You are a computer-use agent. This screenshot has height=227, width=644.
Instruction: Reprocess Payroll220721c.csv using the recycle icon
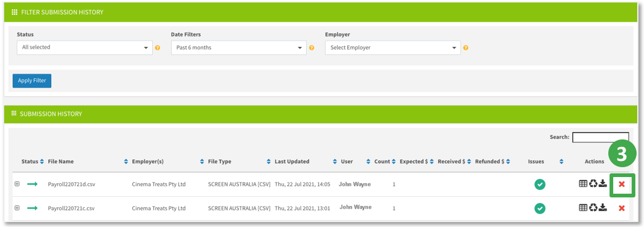593,208
